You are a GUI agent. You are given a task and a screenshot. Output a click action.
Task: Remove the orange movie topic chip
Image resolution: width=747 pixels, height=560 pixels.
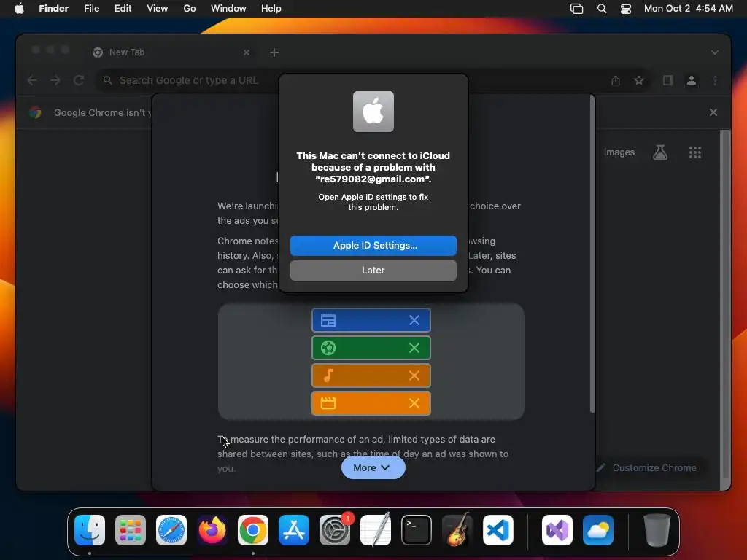pyautogui.click(x=414, y=403)
